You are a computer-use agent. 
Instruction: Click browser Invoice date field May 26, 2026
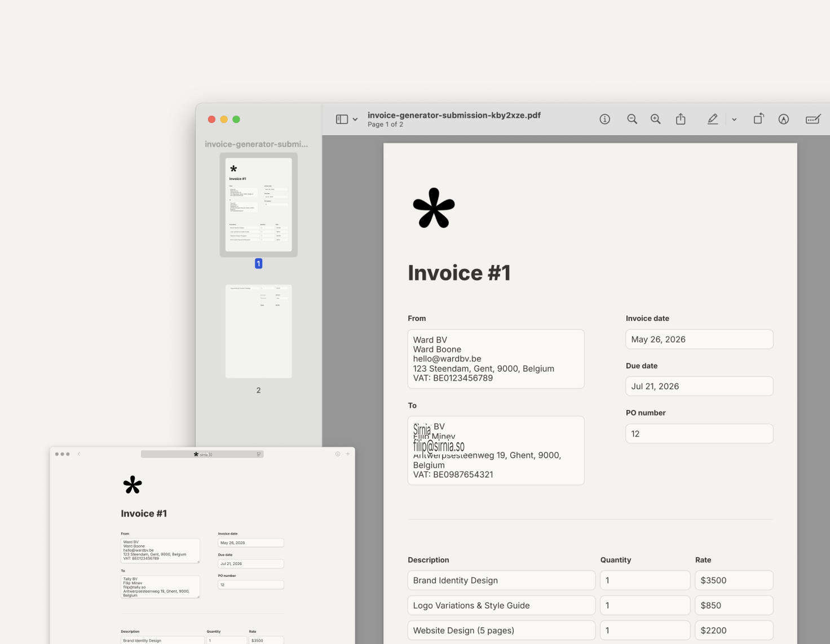[251, 542]
